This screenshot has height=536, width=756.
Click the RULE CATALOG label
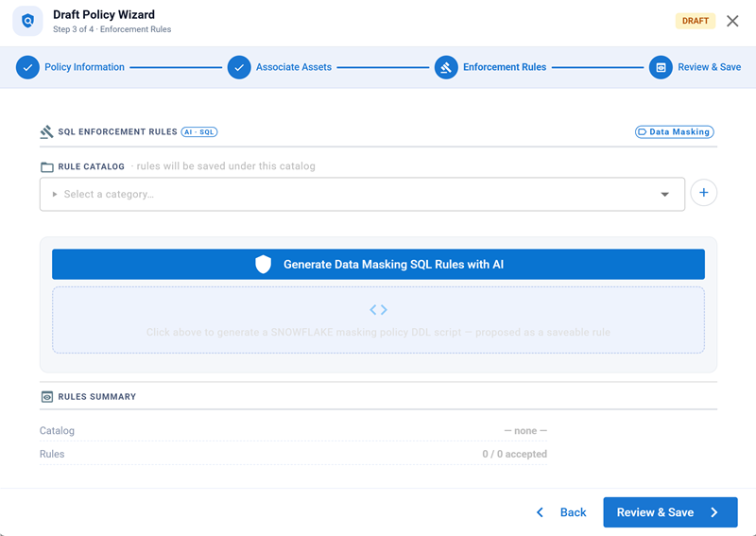pyautogui.click(x=91, y=166)
